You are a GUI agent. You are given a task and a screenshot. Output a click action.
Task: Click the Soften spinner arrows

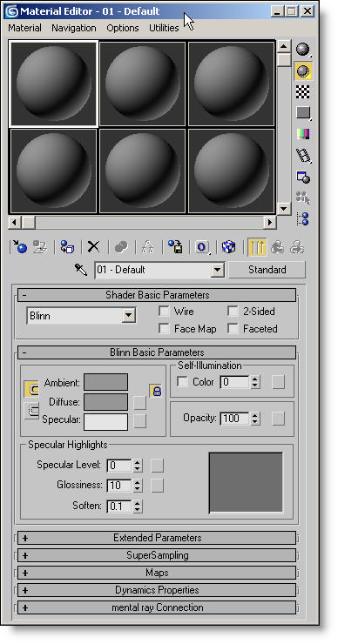[x=138, y=506]
